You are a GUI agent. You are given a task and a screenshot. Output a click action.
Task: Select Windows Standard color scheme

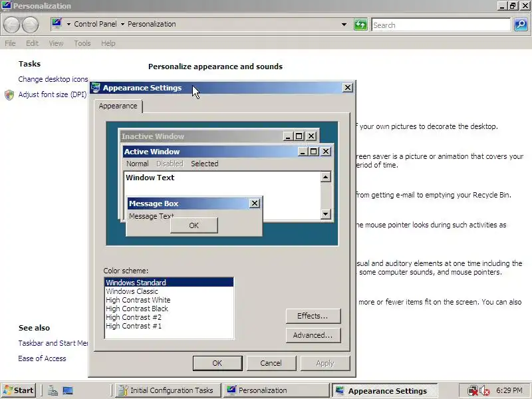pos(169,282)
